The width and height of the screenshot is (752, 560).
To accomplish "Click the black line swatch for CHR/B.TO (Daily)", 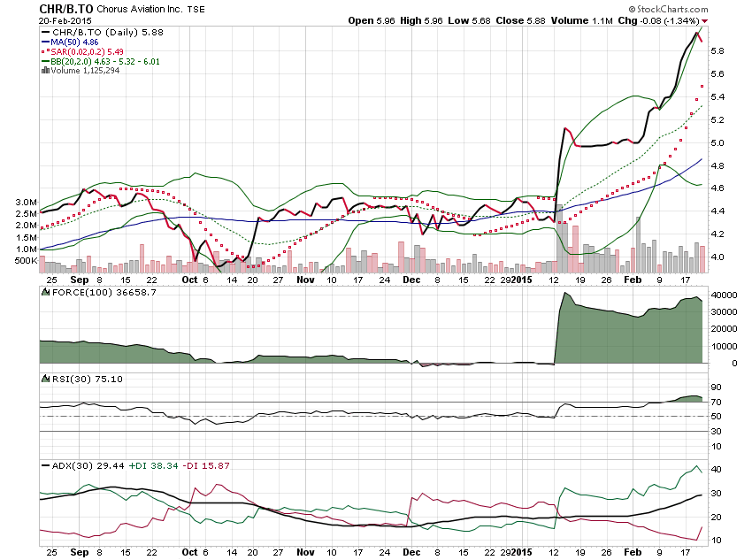I will [x=46, y=32].
